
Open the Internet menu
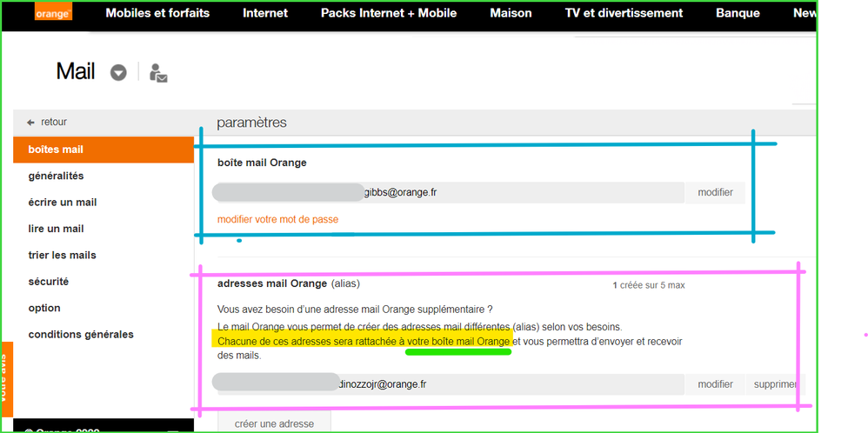click(265, 13)
